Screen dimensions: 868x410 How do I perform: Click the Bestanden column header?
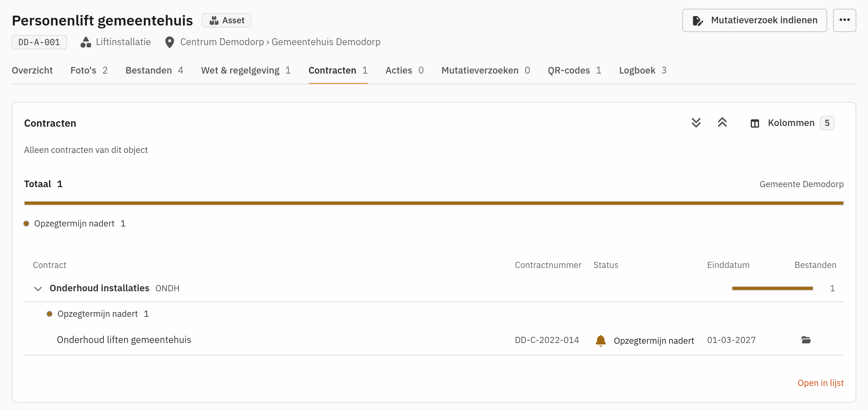coord(815,265)
